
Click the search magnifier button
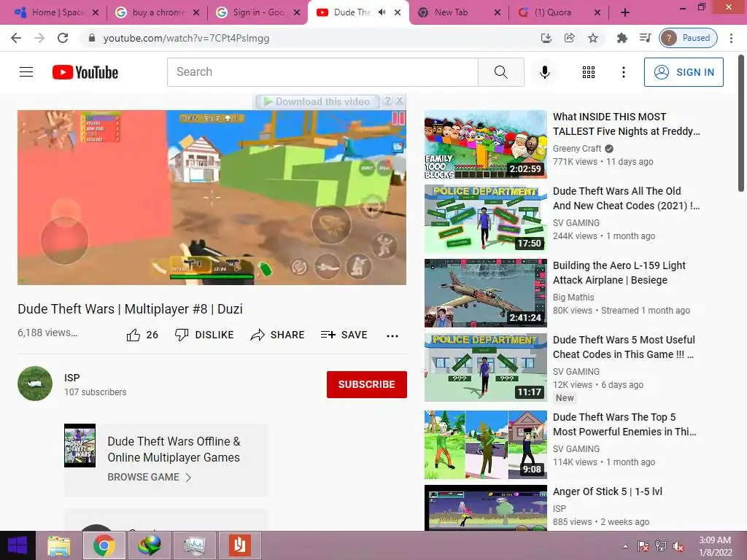pos(500,72)
